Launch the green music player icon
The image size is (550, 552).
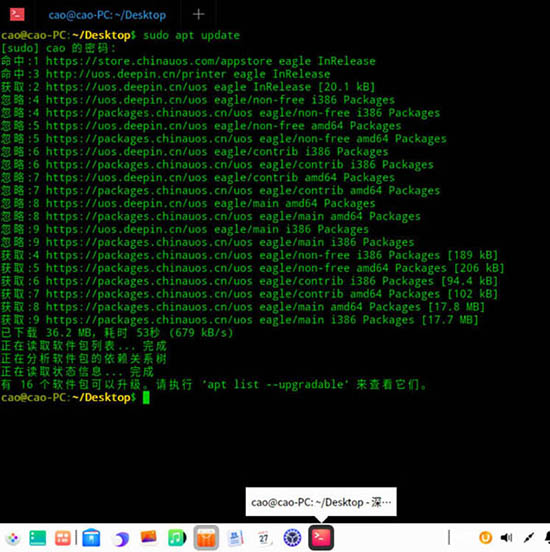tap(177, 538)
